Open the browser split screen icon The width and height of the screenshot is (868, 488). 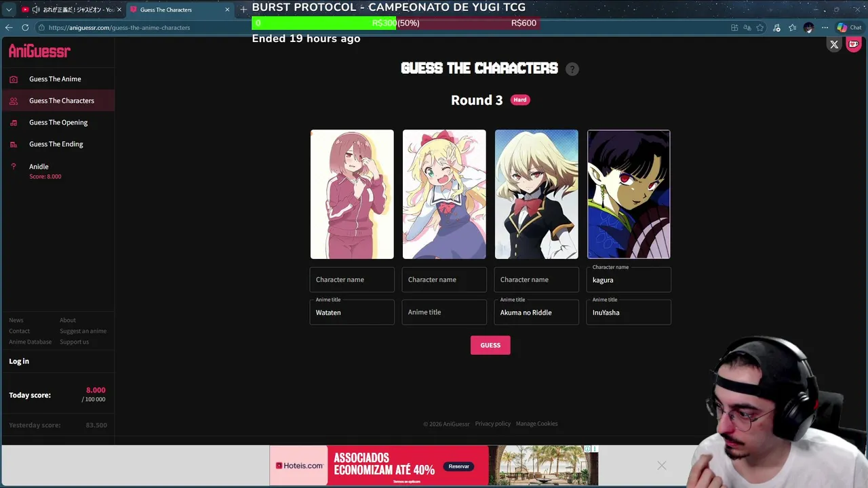pos(734,28)
